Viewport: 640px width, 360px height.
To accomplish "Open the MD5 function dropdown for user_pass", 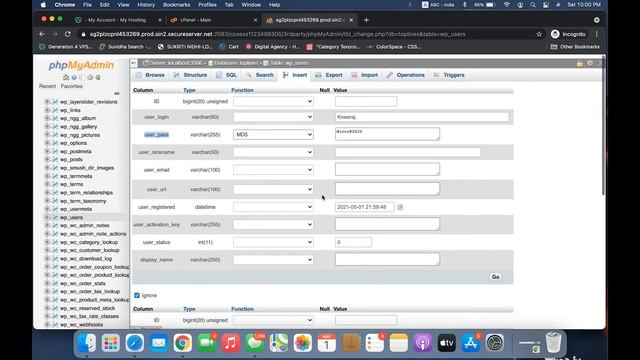I will tap(273, 134).
